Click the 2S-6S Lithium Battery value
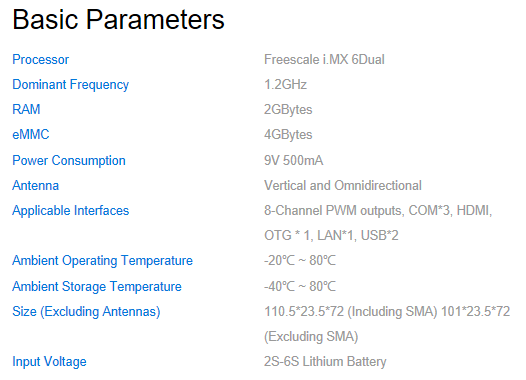Screen dimensions: 526x380 tap(325, 362)
